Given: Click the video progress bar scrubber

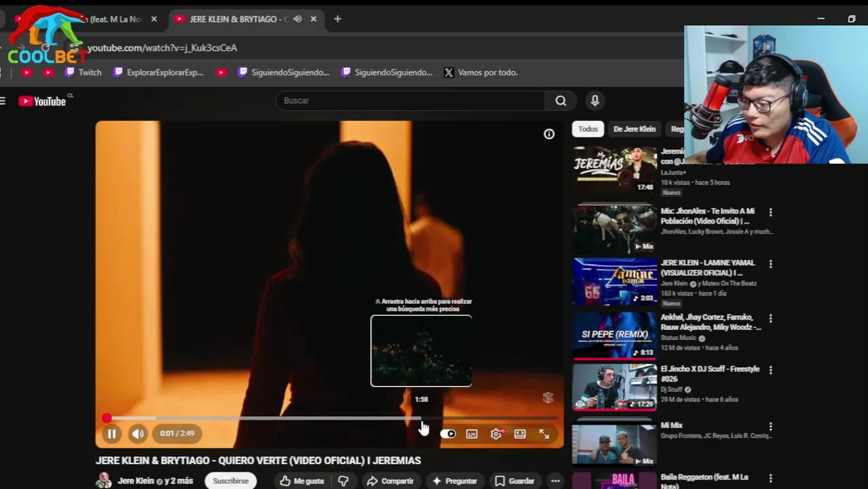Looking at the screenshot, I should pyautogui.click(x=107, y=419).
